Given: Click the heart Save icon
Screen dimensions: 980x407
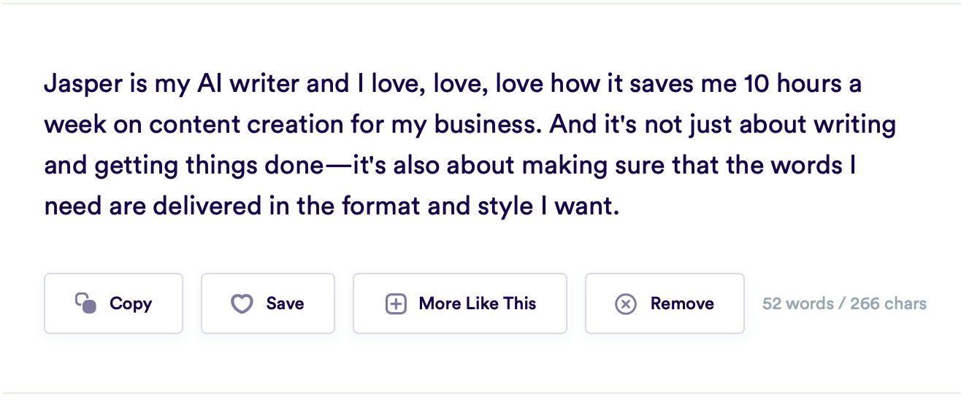Looking at the screenshot, I should pos(242,303).
